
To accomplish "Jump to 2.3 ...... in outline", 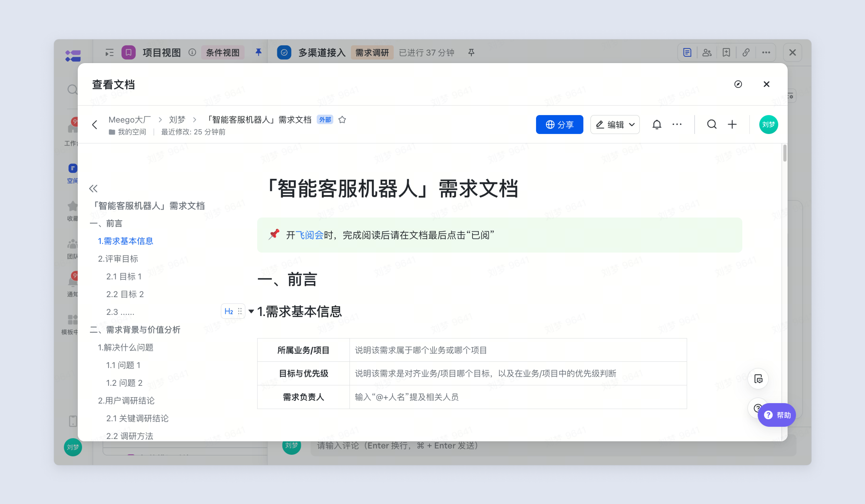I will coord(120,312).
